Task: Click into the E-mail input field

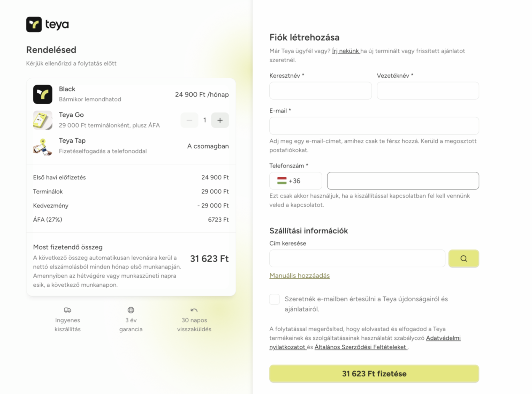Action: pyautogui.click(x=374, y=126)
